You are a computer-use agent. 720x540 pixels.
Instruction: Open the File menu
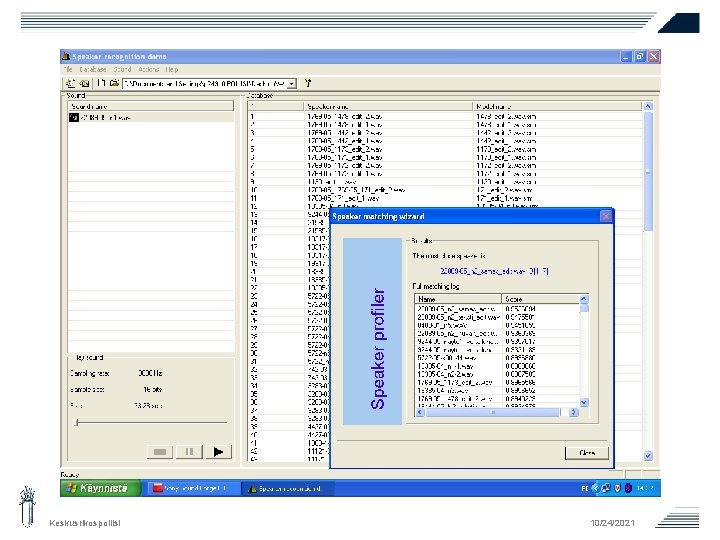click(x=68, y=69)
